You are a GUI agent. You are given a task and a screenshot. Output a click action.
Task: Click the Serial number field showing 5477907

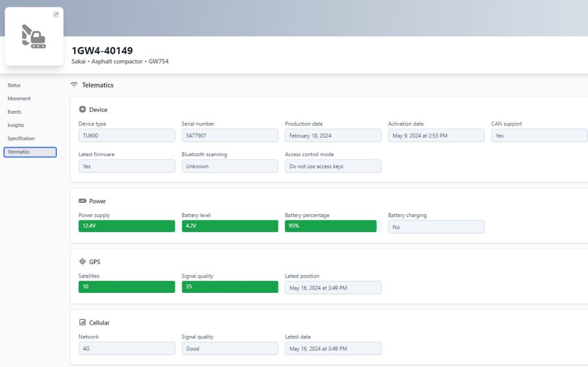(x=230, y=135)
